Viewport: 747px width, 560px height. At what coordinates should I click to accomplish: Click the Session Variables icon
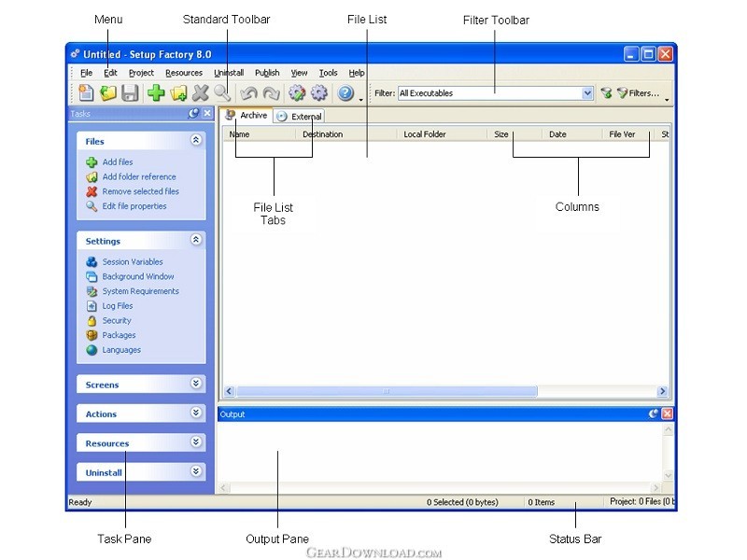click(x=92, y=262)
